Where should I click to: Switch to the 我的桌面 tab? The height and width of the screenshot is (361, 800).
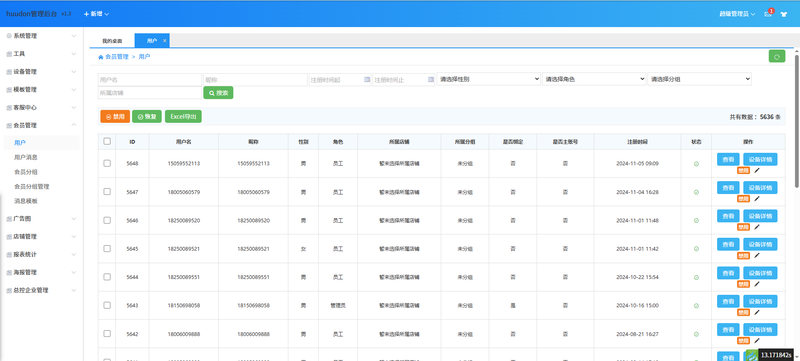coord(112,41)
